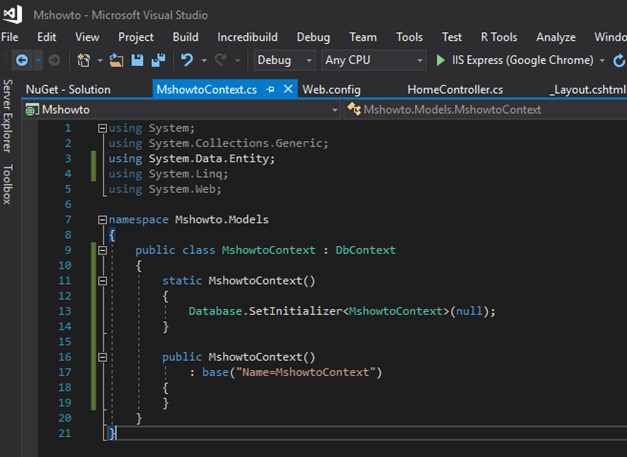The width and height of the screenshot is (627, 457).
Task: Click the Undo arrow icon
Action: tap(187, 60)
